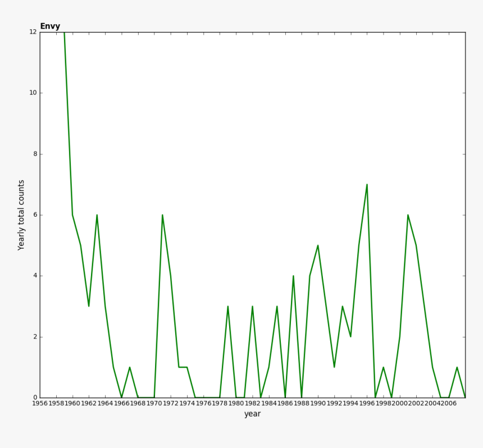Viewport: 483px width, 448px height.
Task: Click the x-axis tick label '1990'
Action: pos(318,403)
